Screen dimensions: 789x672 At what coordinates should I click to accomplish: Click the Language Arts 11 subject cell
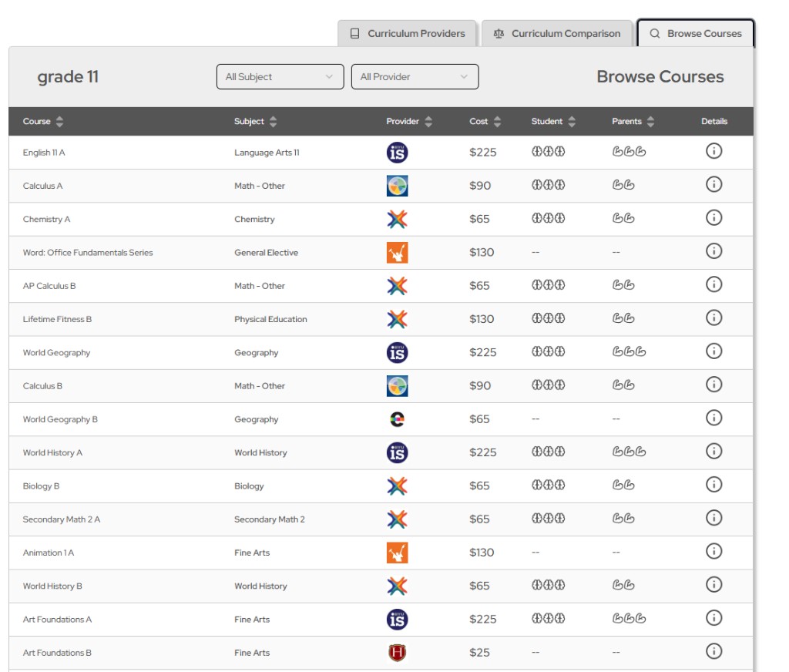[x=267, y=153]
